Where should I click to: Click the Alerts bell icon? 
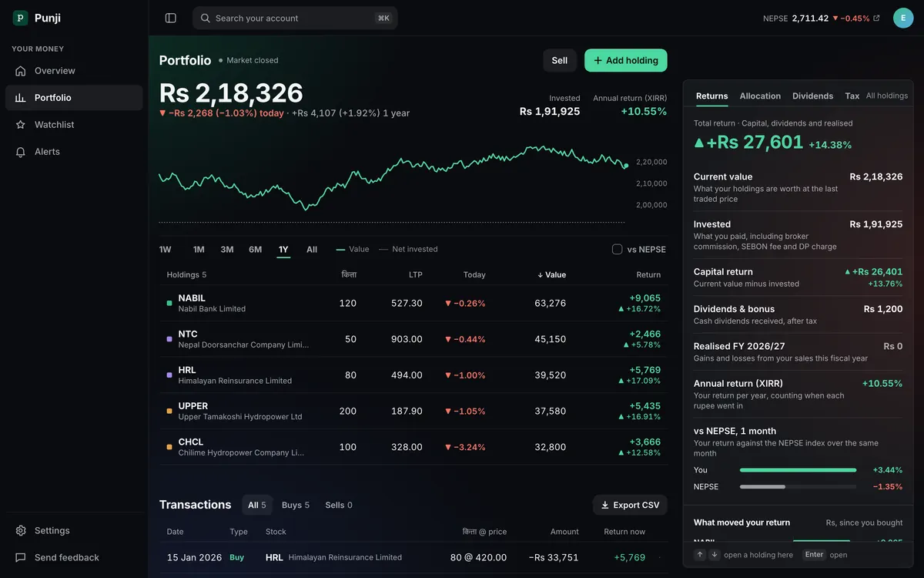tap(21, 152)
